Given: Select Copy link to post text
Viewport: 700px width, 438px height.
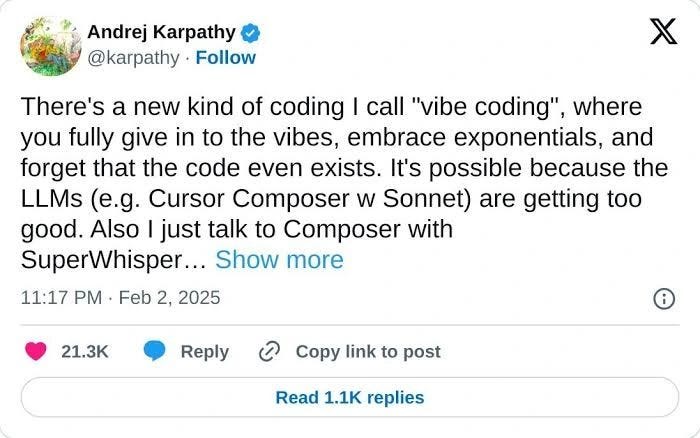Looking at the screenshot, I should tap(368, 352).
